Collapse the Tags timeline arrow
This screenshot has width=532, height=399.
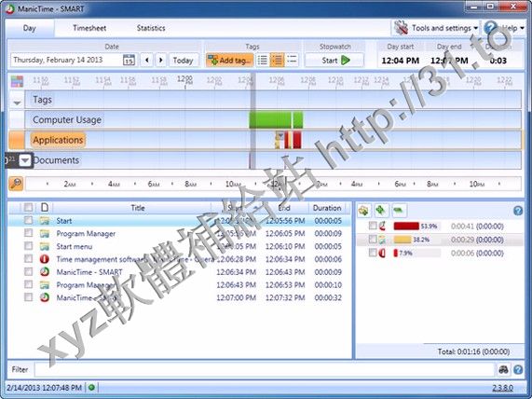point(17,102)
